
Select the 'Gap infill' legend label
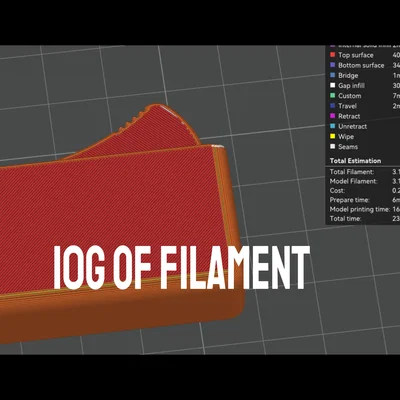click(351, 86)
